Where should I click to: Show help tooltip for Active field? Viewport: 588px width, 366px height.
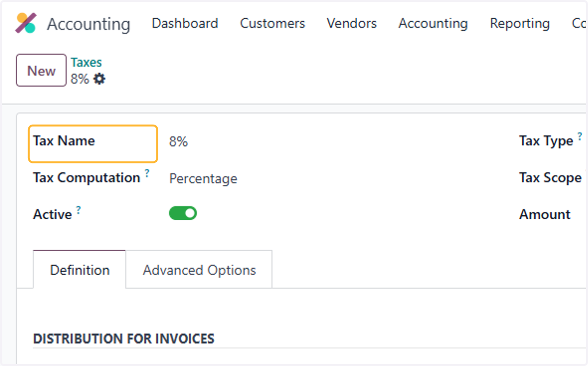(x=78, y=210)
